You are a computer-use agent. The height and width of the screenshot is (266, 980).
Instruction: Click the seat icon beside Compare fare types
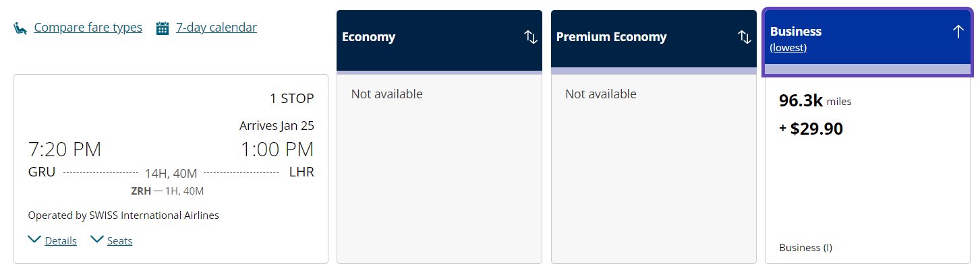[x=21, y=28]
